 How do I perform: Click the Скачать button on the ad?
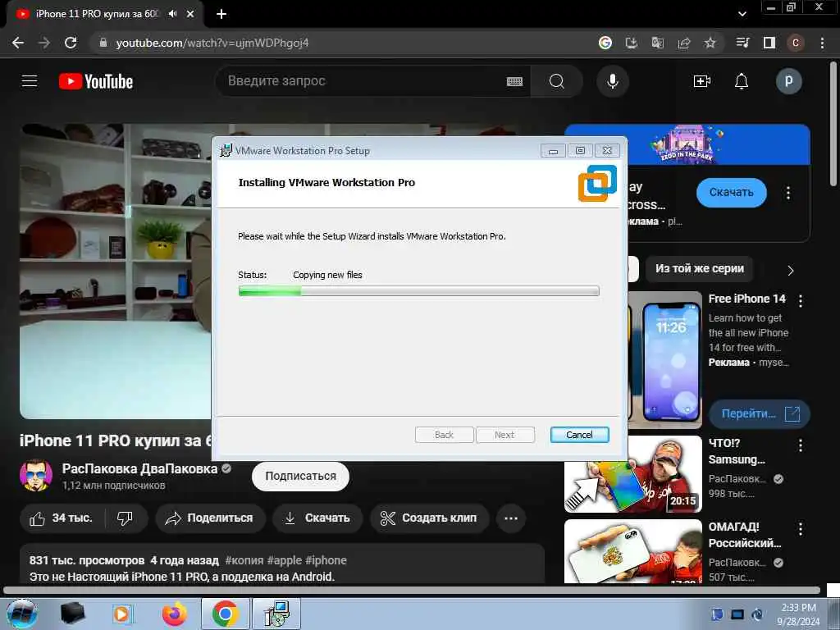[731, 192]
